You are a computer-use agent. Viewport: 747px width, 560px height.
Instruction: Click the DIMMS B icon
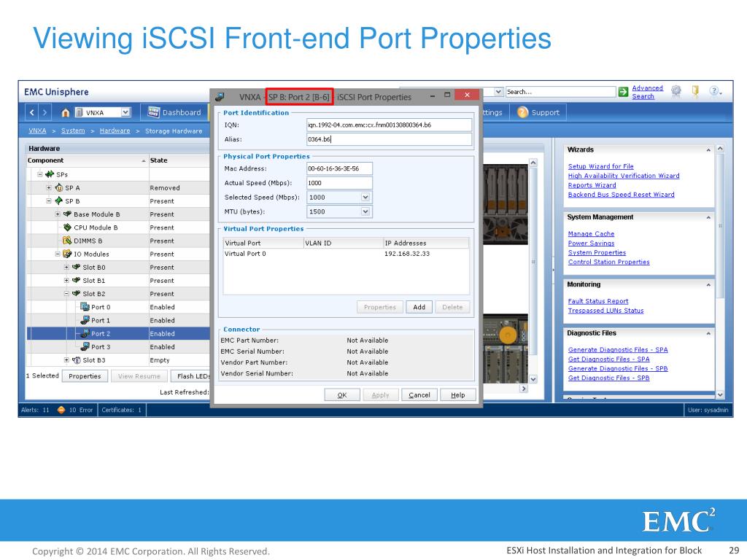(x=67, y=241)
